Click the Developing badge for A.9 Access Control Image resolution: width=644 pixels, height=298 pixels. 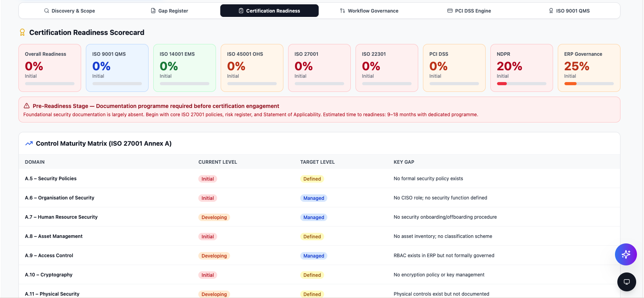pyautogui.click(x=214, y=256)
